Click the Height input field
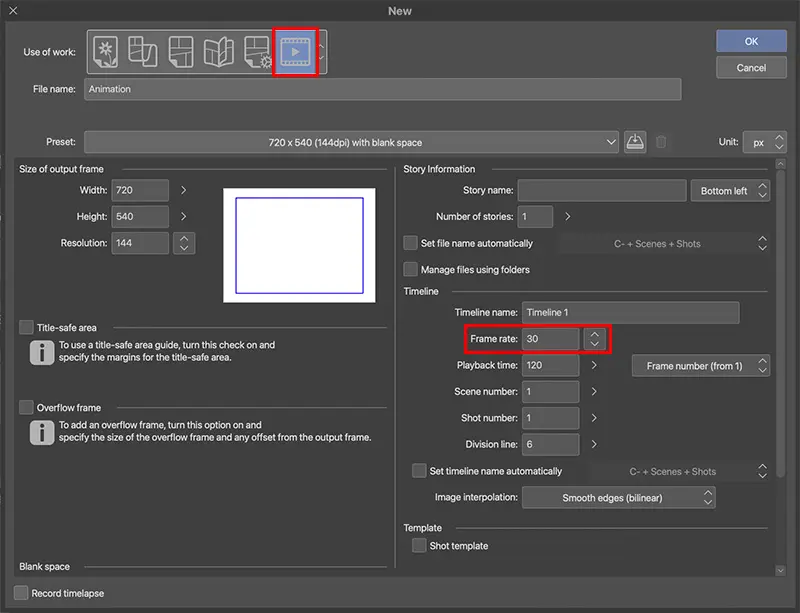Viewport: 800px width, 613px height. [140, 216]
